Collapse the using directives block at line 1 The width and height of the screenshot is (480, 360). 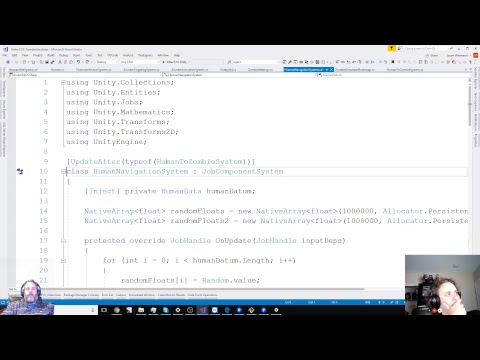click(x=63, y=82)
